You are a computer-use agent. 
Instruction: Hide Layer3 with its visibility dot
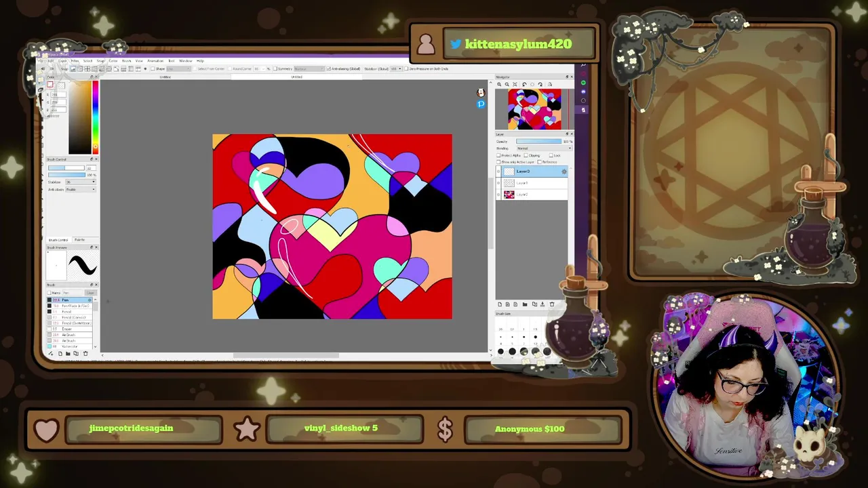[498, 171]
